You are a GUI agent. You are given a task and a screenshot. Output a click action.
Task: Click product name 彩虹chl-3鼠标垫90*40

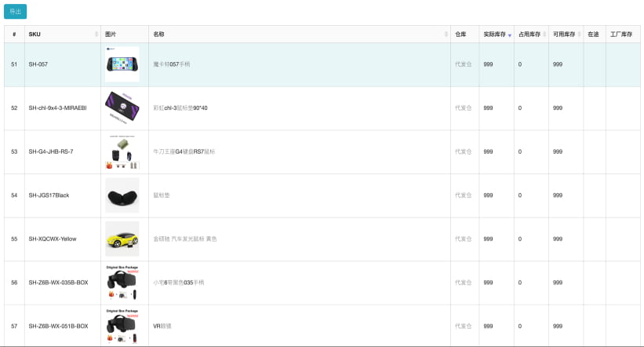pyautogui.click(x=180, y=108)
